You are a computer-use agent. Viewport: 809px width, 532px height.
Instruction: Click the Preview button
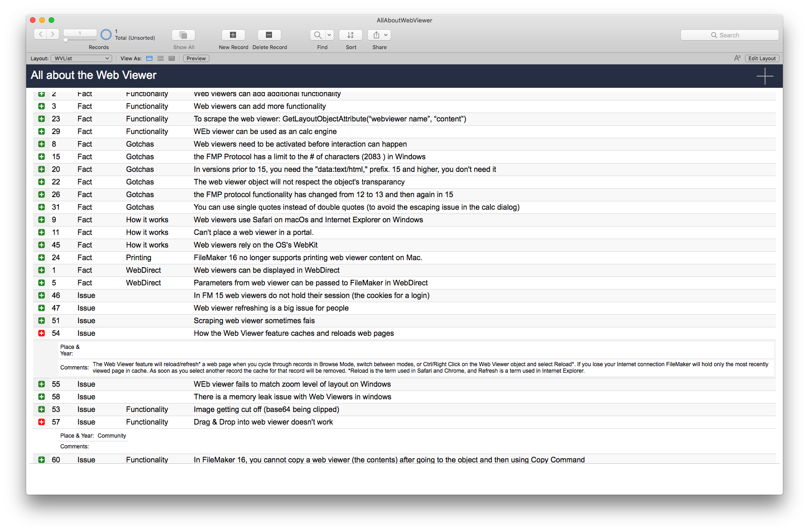click(x=196, y=58)
